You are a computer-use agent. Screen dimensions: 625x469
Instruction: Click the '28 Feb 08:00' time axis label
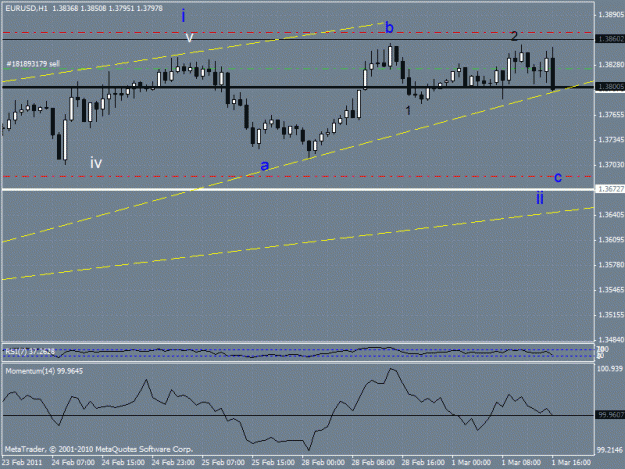pos(373,462)
